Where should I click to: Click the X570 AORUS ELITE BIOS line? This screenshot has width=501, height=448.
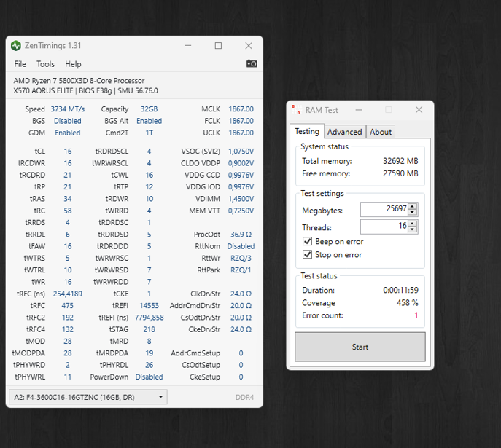[85, 90]
